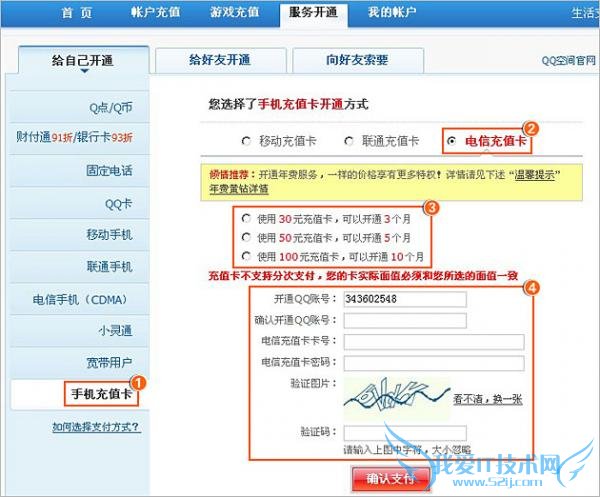Screen dimensions: 600x497
Task: Select the 50元充值卡 5个月 option
Action: coord(246,238)
